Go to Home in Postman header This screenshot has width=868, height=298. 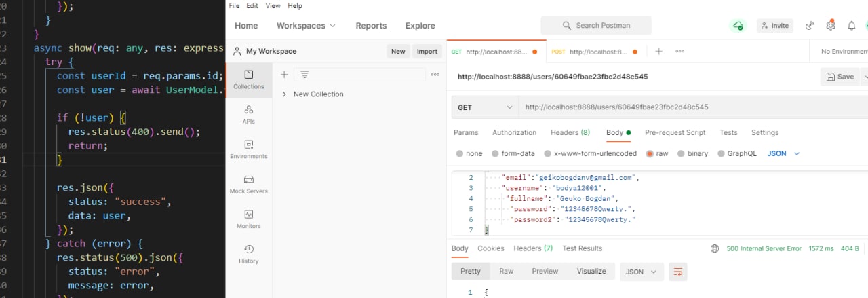(x=246, y=26)
